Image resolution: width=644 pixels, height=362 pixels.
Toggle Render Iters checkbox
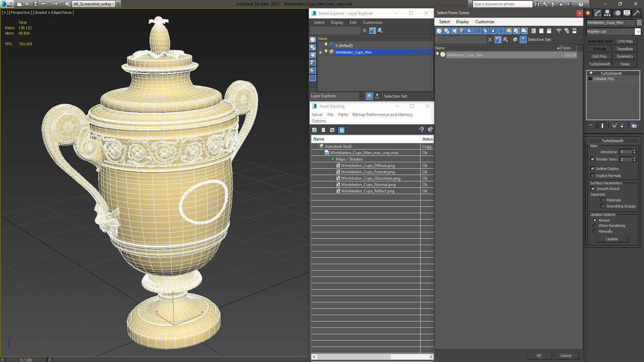592,159
